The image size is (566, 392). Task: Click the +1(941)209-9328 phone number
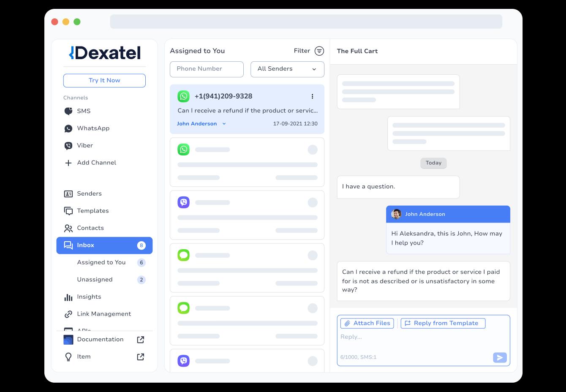coord(223,96)
